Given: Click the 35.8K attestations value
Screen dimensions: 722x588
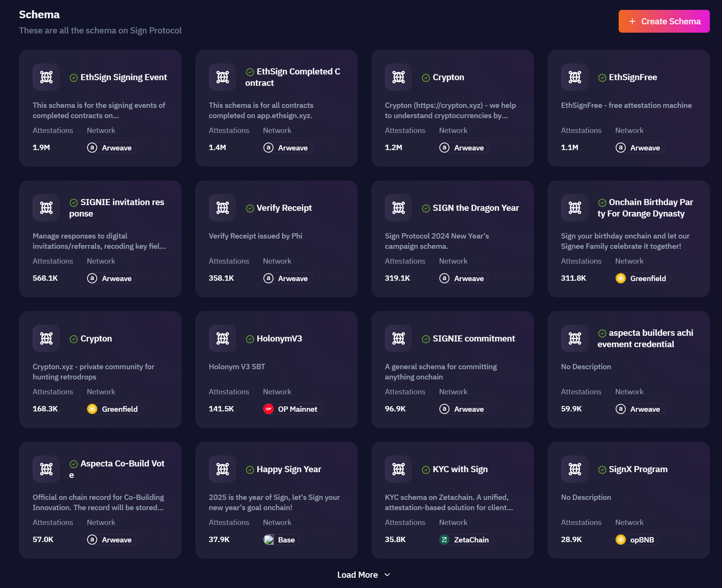Looking at the screenshot, I should 395,539.
